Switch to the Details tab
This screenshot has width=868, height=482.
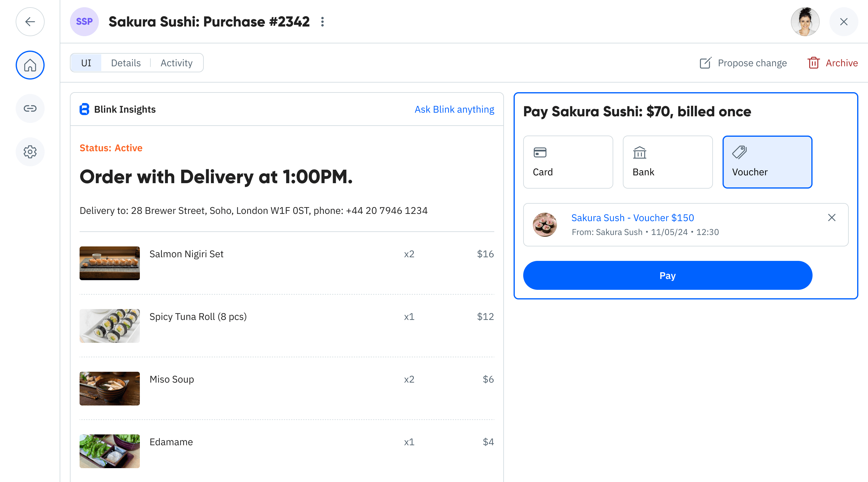pos(126,63)
